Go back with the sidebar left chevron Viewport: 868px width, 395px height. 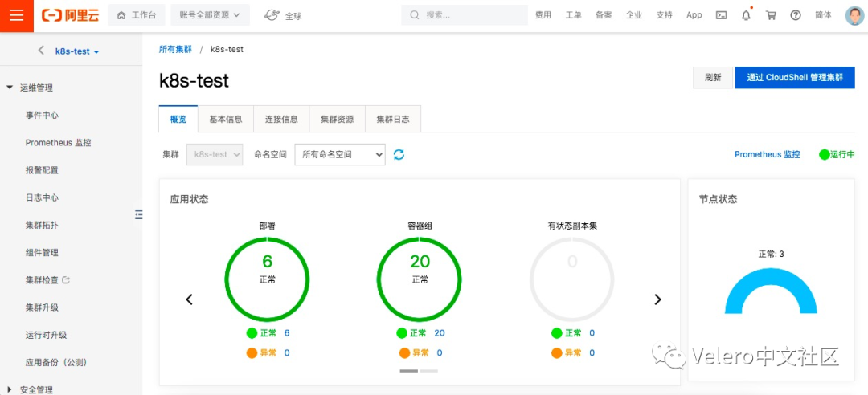[x=41, y=51]
